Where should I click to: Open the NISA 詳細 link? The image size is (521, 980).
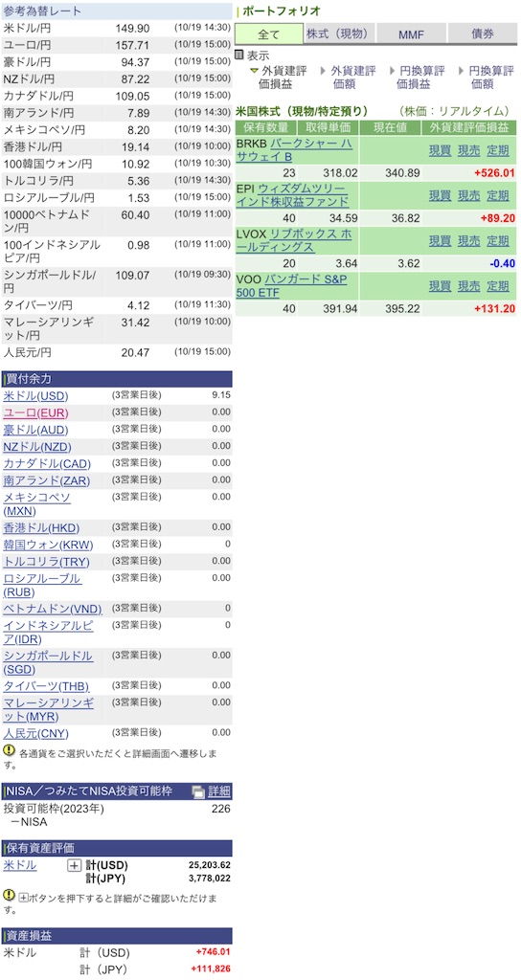(x=219, y=791)
